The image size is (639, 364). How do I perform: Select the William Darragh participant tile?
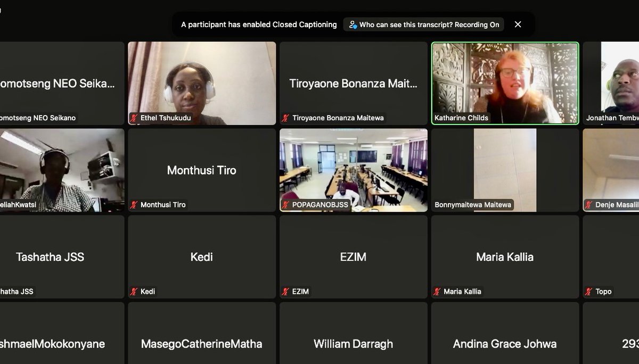(354, 333)
